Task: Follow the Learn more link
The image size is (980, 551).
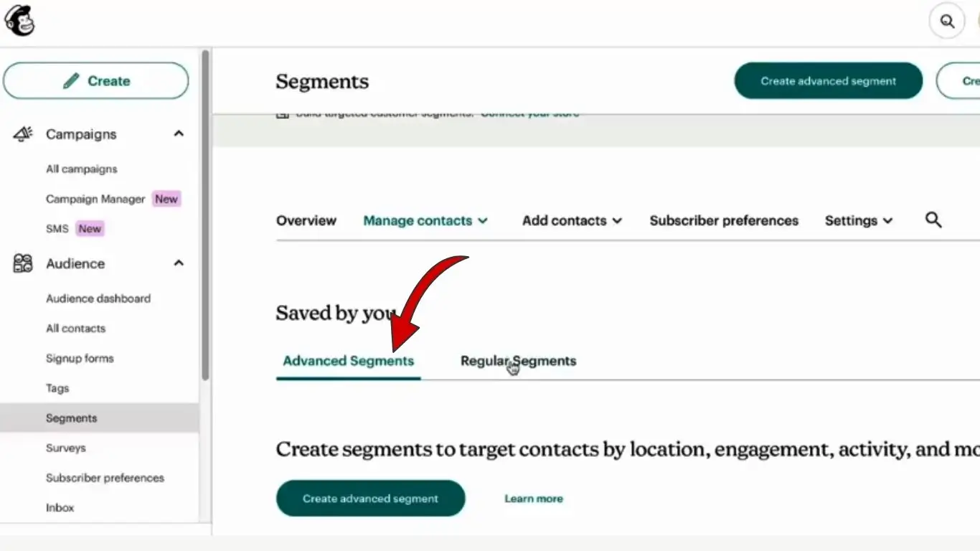Action: (x=533, y=499)
